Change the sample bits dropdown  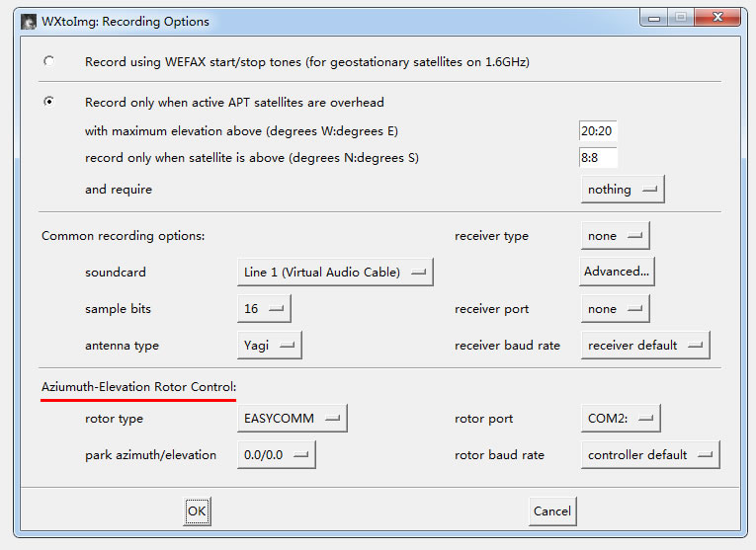[264, 309]
